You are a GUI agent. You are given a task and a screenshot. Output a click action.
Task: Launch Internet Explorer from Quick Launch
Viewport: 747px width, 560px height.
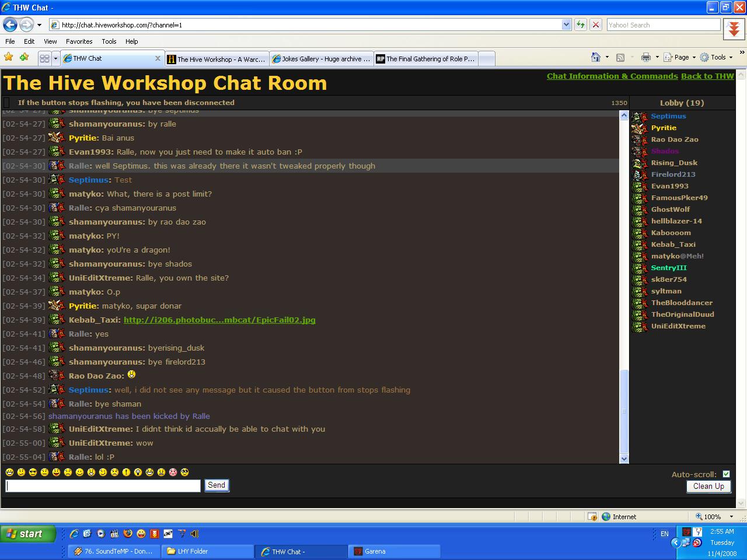(74, 533)
